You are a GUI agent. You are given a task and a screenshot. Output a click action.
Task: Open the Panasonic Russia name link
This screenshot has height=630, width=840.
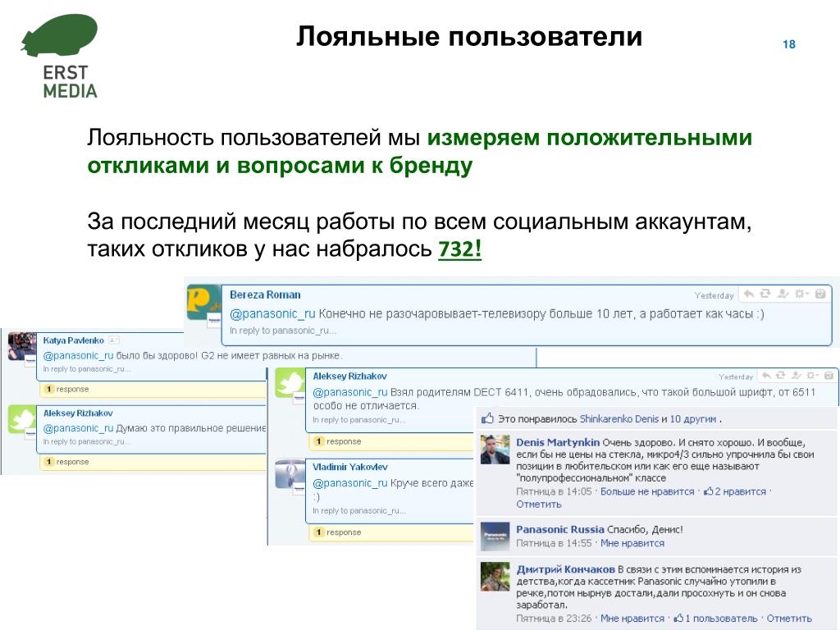559,529
